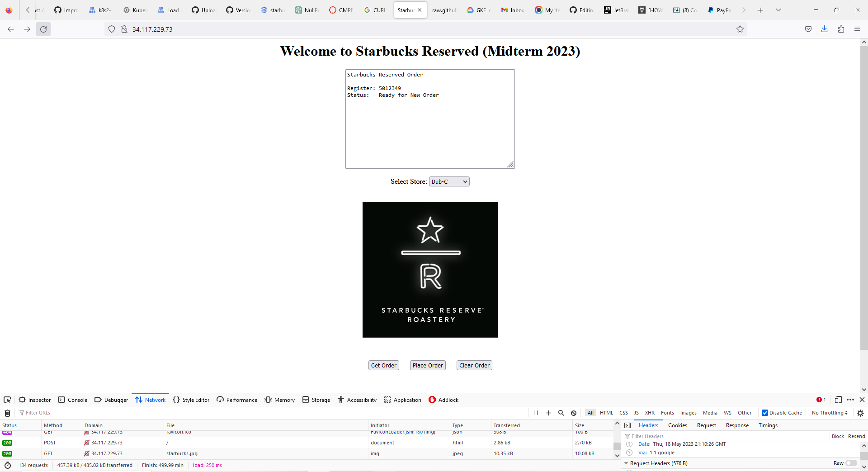Bookmark the page with the star icon

740,29
